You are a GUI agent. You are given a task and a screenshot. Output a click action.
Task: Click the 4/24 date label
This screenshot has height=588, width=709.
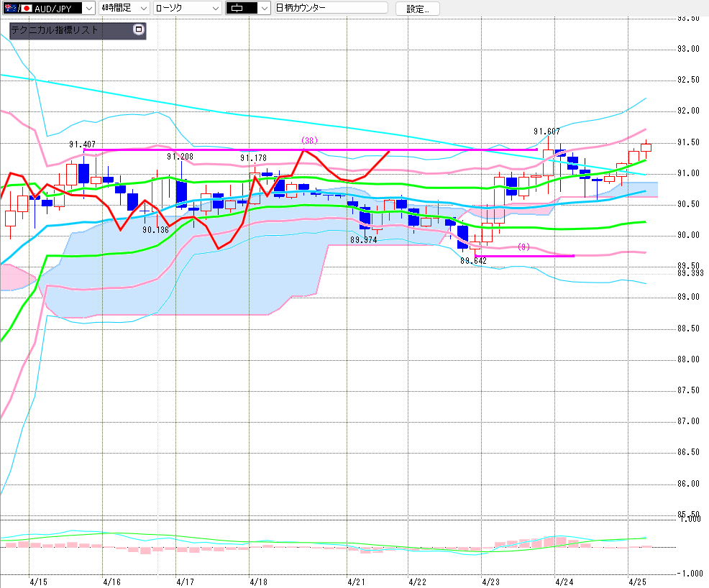pyautogui.click(x=564, y=582)
